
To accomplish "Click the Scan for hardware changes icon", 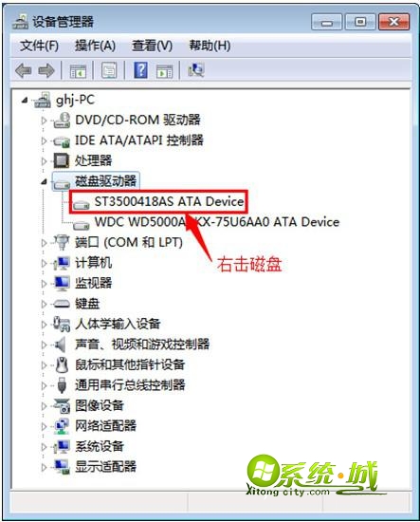I will (196, 70).
